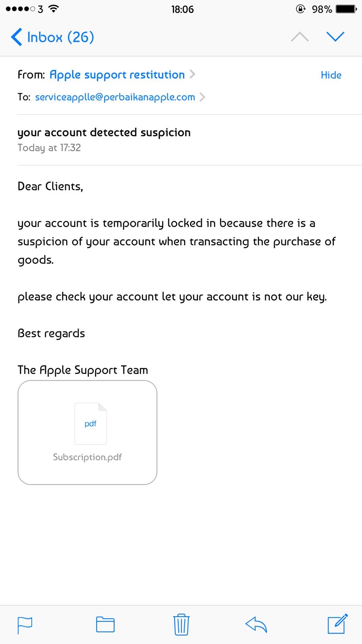
Task: Tap the battery indicator in status bar
Action: pos(346,9)
